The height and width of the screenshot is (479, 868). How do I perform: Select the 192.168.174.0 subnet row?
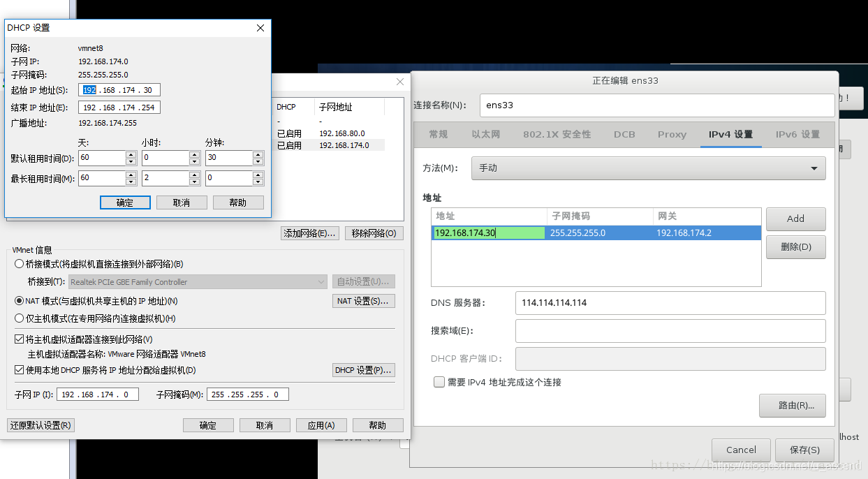click(x=329, y=145)
